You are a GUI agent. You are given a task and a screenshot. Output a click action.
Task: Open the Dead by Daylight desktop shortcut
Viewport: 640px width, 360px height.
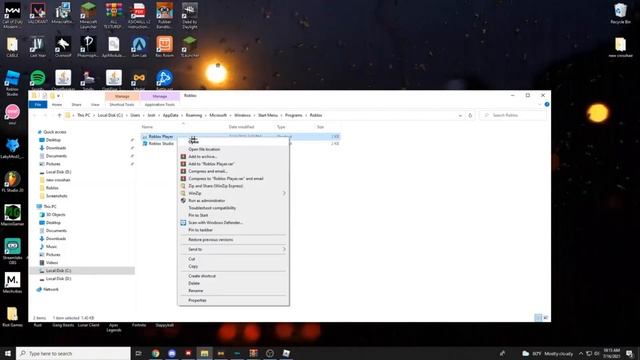click(x=189, y=16)
